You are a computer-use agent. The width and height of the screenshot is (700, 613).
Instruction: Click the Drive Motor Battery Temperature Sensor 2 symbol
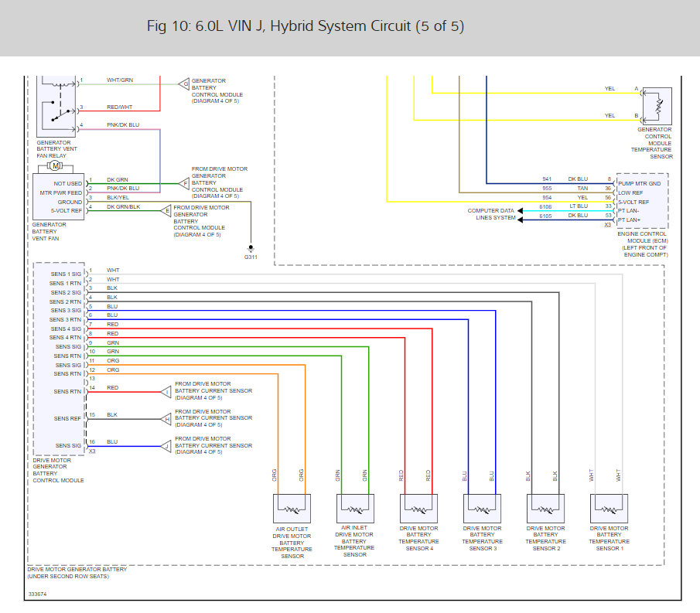click(545, 509)
